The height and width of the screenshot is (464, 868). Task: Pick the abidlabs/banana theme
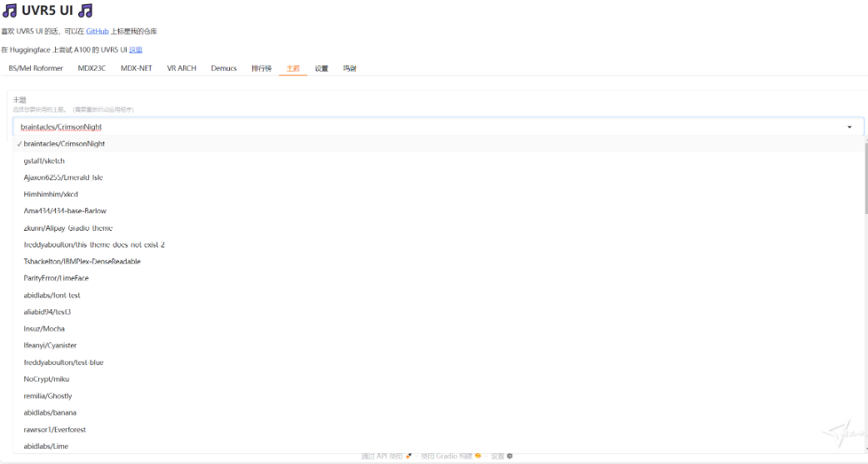tap(438, 412)
